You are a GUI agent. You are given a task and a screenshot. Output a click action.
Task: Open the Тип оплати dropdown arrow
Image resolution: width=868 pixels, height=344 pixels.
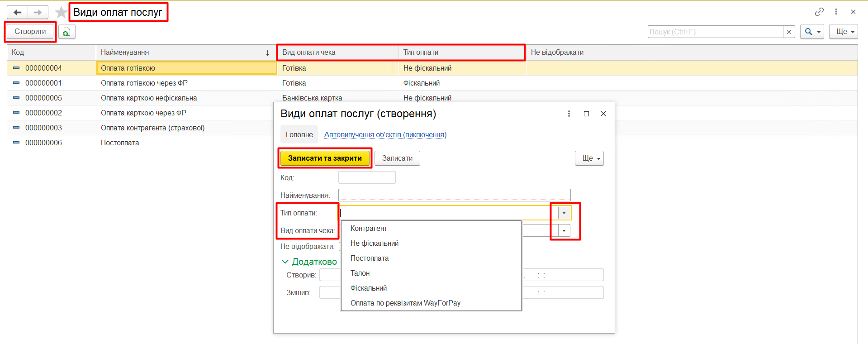(x=564, y=213)
